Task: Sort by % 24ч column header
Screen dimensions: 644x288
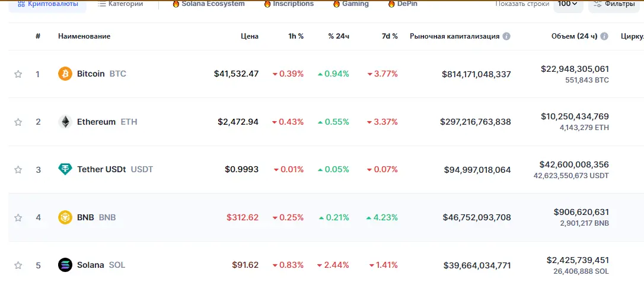Action: point(339,36)
